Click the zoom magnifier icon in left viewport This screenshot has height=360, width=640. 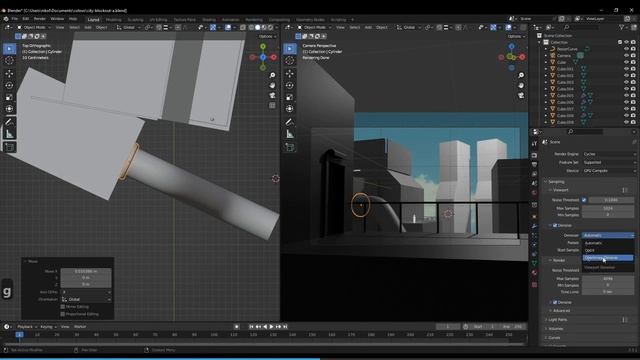[x=272, y=76]
